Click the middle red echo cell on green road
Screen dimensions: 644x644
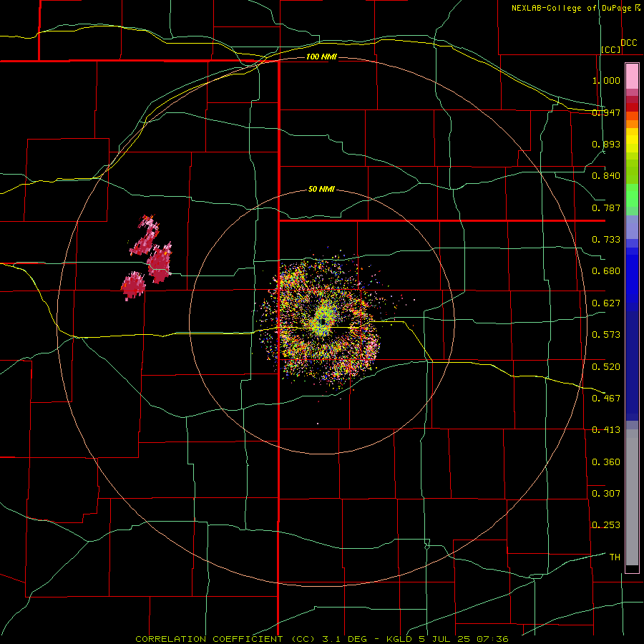[x=160, y=263]
